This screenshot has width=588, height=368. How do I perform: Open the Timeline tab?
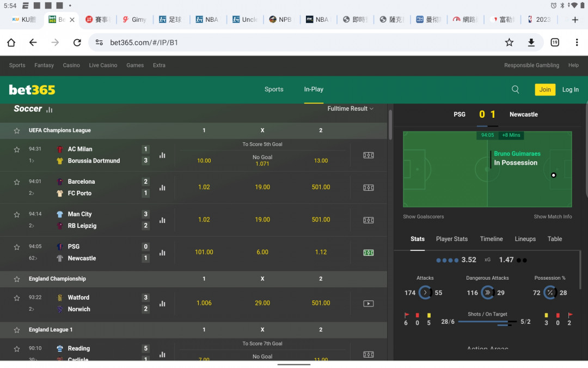click(x=491, y=239)
